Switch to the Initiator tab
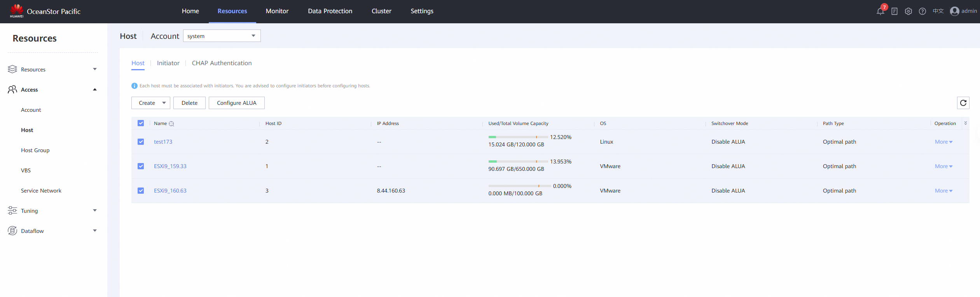 coord(168,63)
